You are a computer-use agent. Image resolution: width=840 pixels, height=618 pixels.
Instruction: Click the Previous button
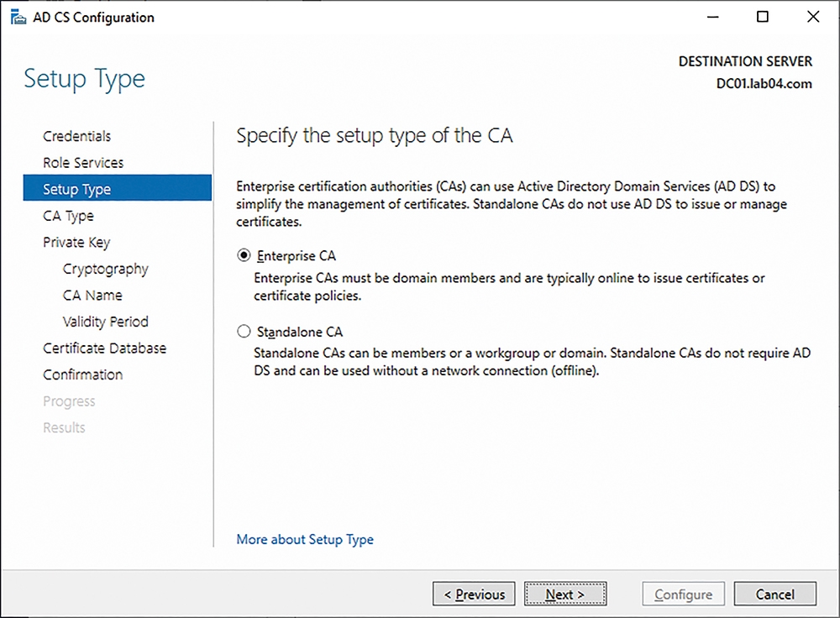[x=474, y=594]
